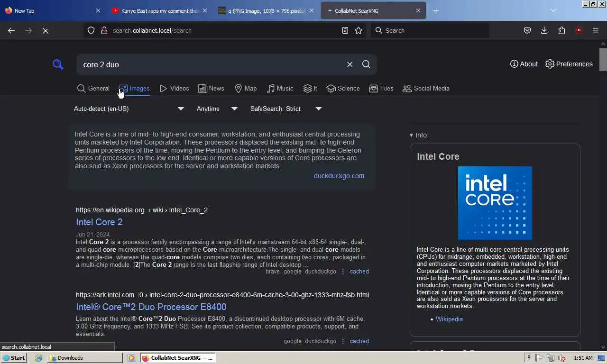Screen dimensions: 607x364
Task: Switch to News results tab
Action: 211,88
